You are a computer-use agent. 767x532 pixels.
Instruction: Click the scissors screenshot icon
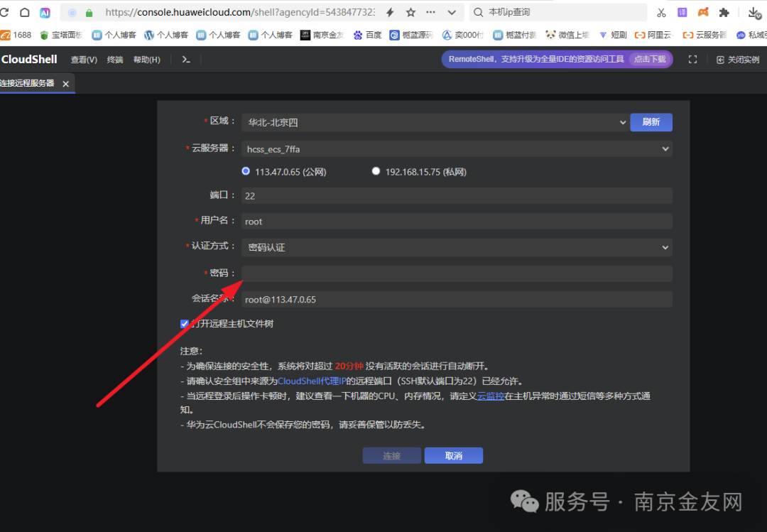click(x=661, y=13)
